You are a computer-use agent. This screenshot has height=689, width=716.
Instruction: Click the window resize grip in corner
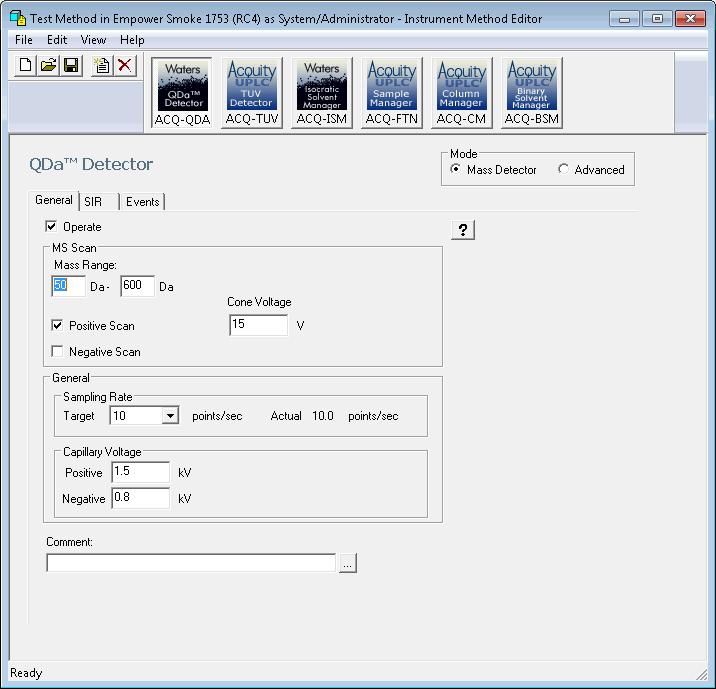[701, 675]
